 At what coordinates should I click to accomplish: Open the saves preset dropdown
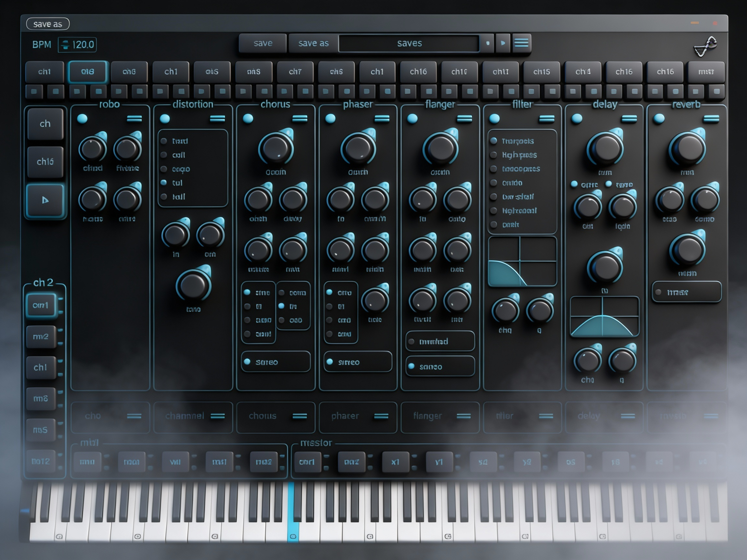click(409, 43)
